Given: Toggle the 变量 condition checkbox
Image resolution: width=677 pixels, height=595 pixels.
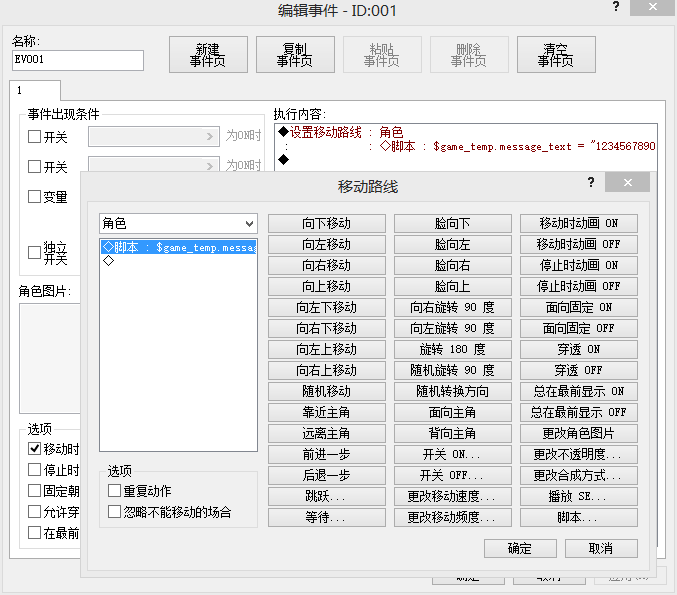Looking at the screenshot, I should coord(34,197).
